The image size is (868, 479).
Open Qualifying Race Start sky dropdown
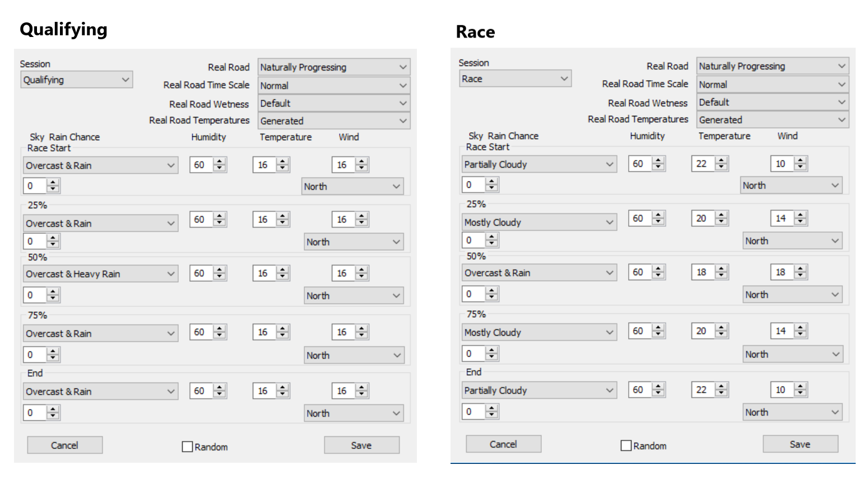pos(101,165)
